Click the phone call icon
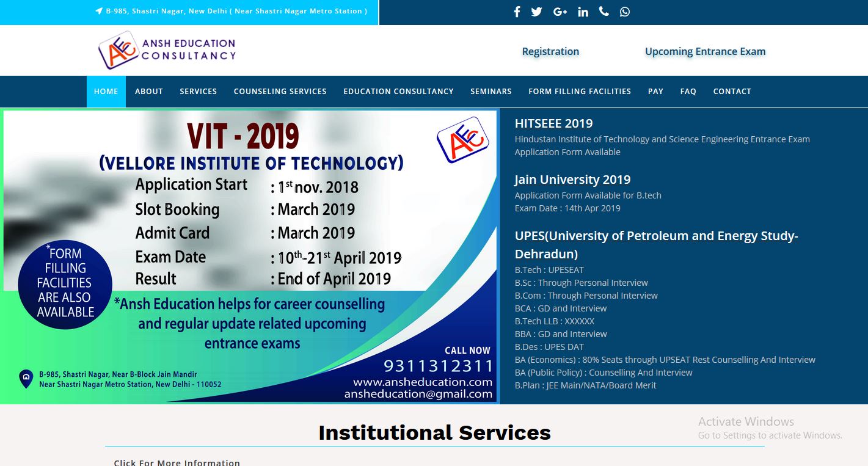 604,12
